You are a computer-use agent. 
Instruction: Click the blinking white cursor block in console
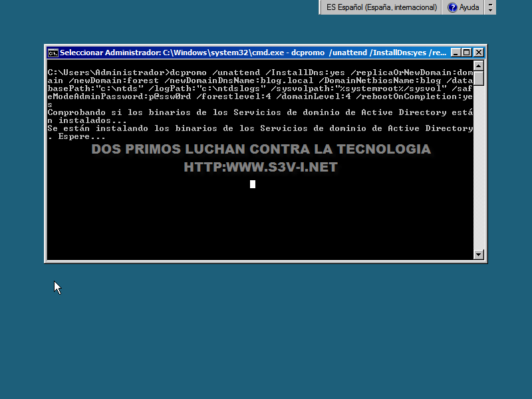click(253, 184)
